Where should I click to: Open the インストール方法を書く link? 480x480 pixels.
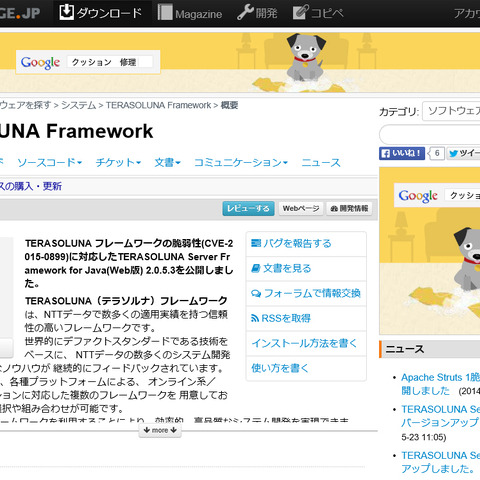click(x=304, y=343)
